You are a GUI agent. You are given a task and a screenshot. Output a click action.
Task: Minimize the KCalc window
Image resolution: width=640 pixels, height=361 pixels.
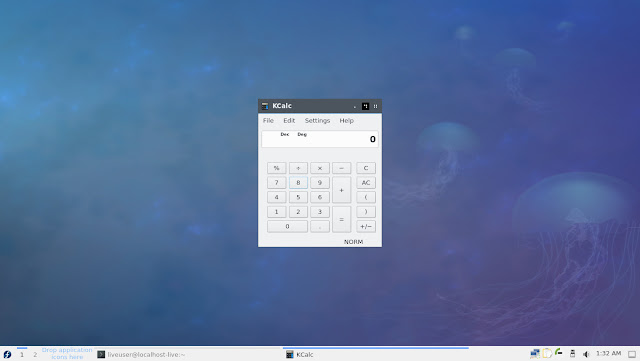(355, 106)
